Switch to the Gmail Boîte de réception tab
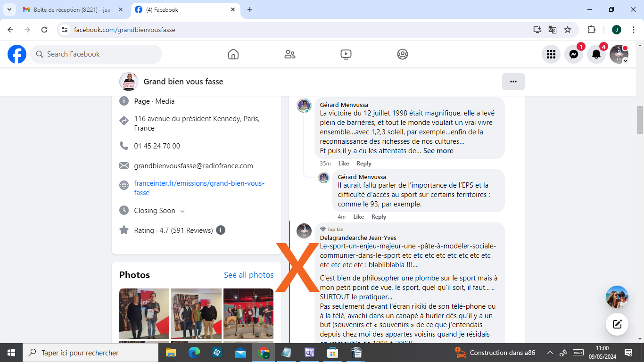644x362 pixels. tap(73, 9)
